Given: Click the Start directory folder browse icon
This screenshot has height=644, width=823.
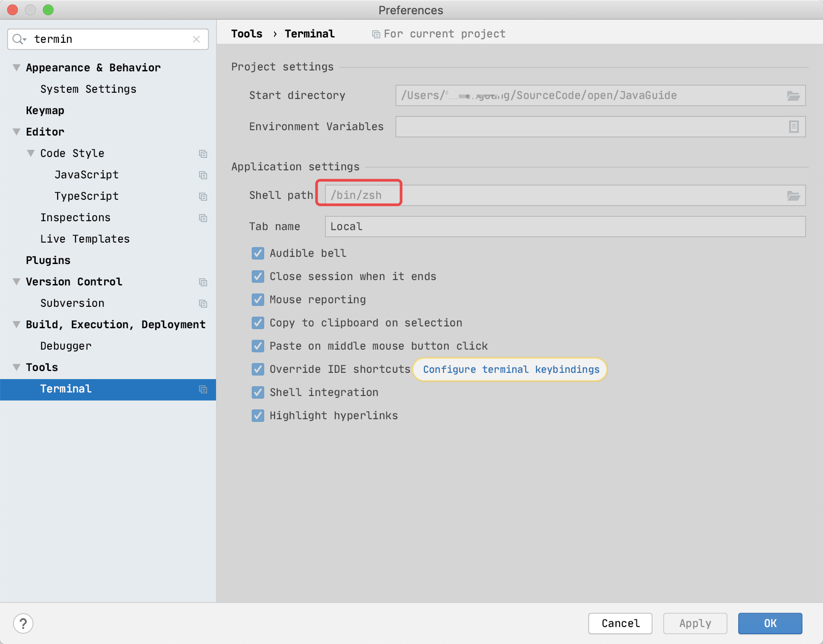Looking at the screenshot, I should point(793,96).
